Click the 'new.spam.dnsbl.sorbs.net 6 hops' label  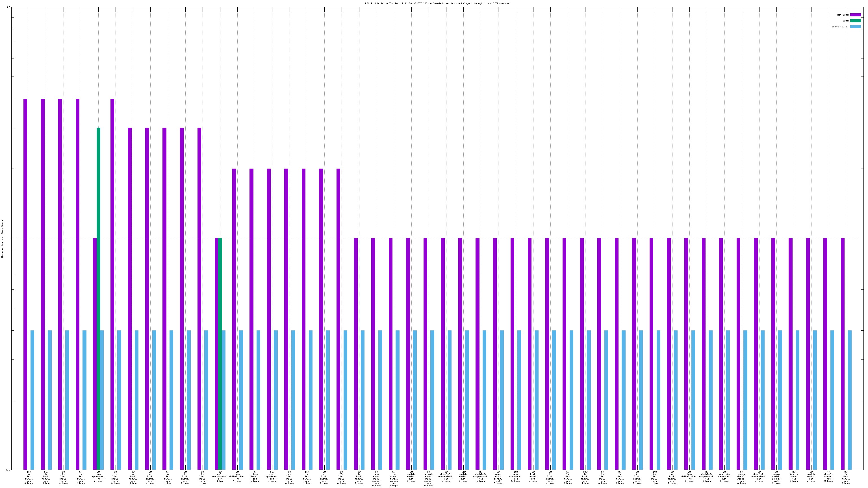376,479
